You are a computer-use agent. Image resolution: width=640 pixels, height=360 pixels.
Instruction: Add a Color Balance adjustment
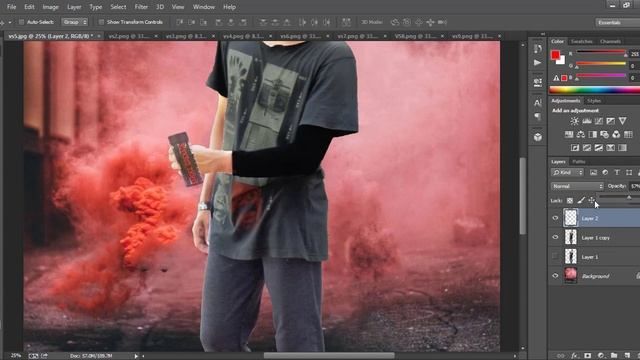click(580, 134)
